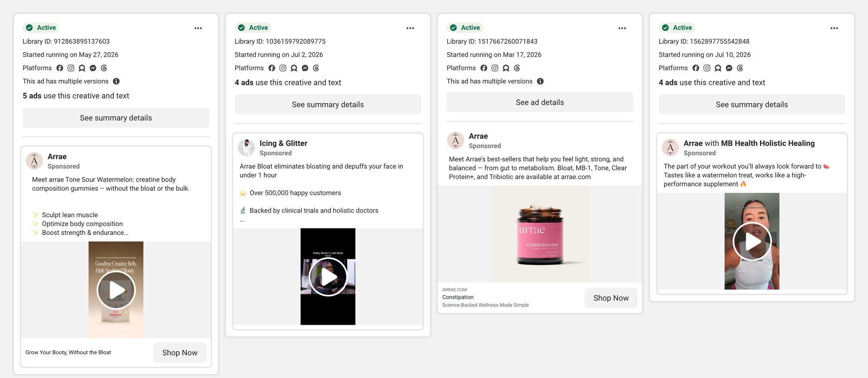This screenshot has width=868, height=378.
Task: Click See ad details button
Action: point(540,102)
